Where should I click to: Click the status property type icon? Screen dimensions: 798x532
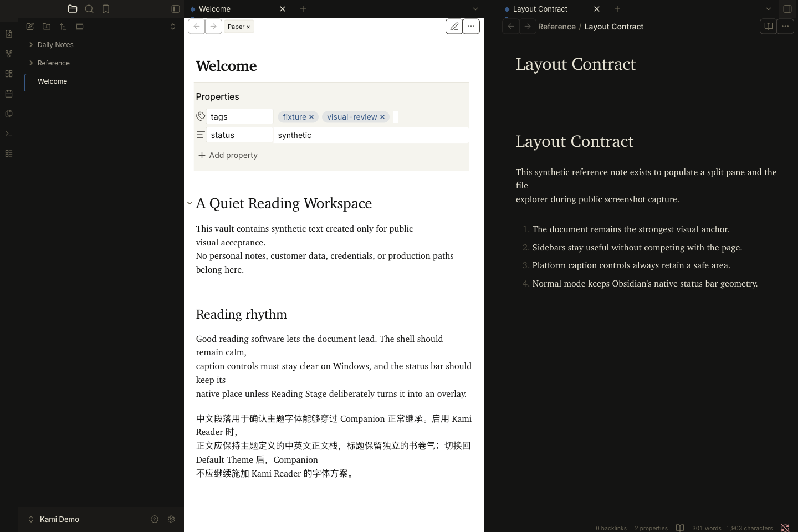(x=201, y=135)
